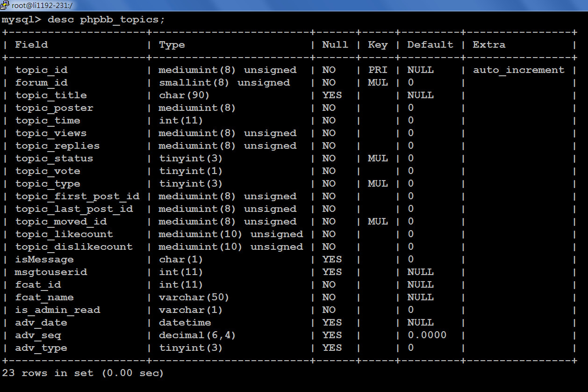Click 'smallint(8) unsigned' type
The height and width of the screenshot is (392, 588).
[224, 82]
